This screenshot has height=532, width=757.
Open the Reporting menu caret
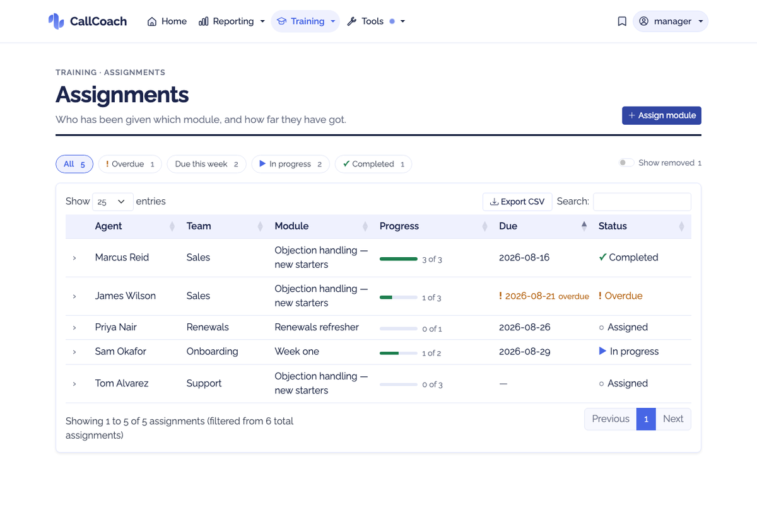tap(262, 21)
